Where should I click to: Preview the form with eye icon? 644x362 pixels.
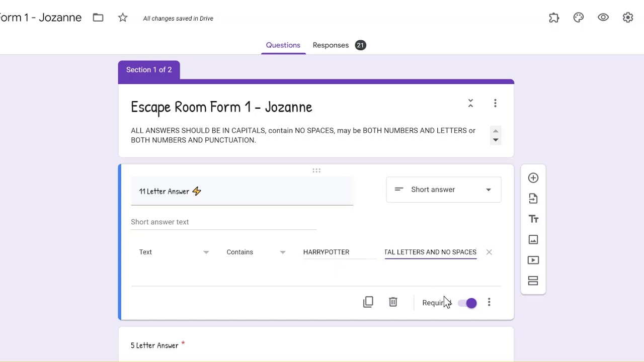603,18
